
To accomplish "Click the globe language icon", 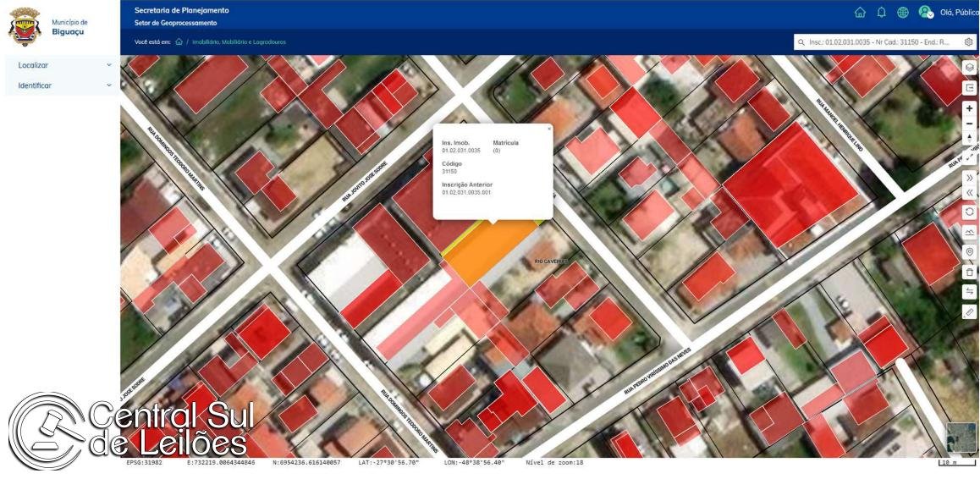I will point(903,13).
